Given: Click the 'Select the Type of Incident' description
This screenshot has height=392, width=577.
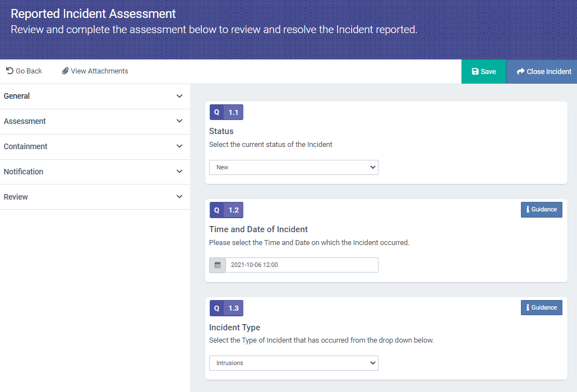Looking at the screenshot, I should point(321,340).
